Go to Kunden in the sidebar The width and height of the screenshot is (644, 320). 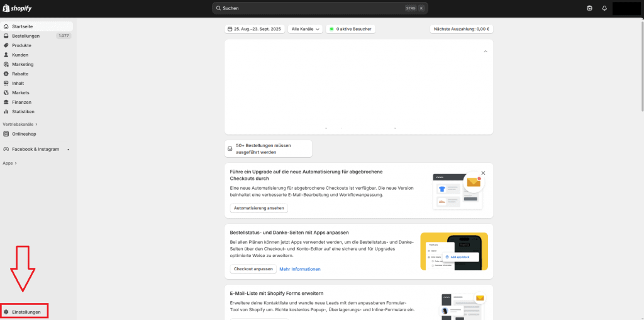20,55
